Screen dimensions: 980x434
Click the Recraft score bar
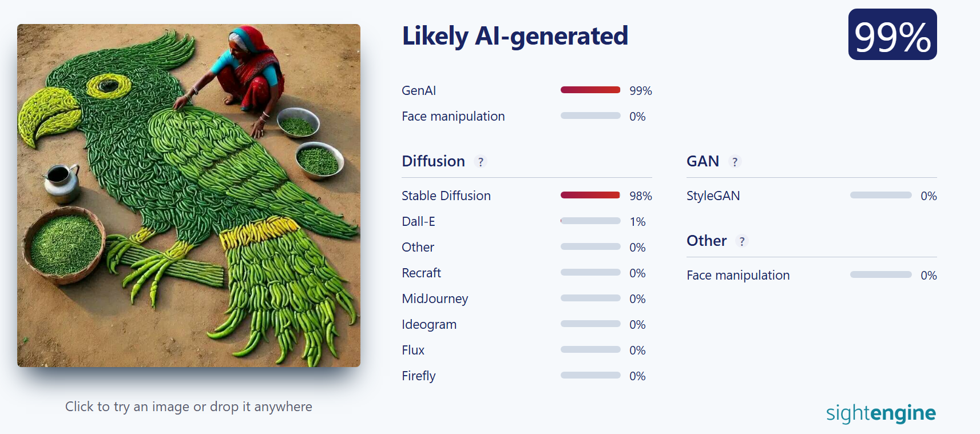pyautogui.click(x=590, y=272)
